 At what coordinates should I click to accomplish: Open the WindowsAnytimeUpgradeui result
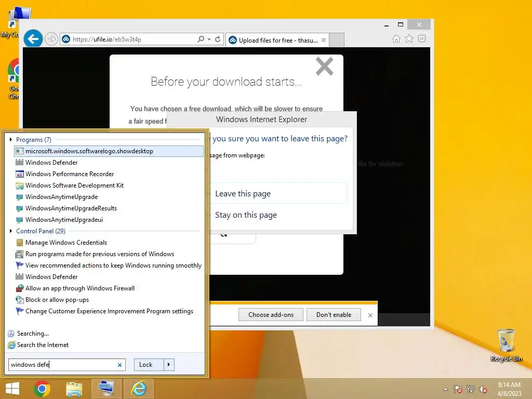point(109,220)
